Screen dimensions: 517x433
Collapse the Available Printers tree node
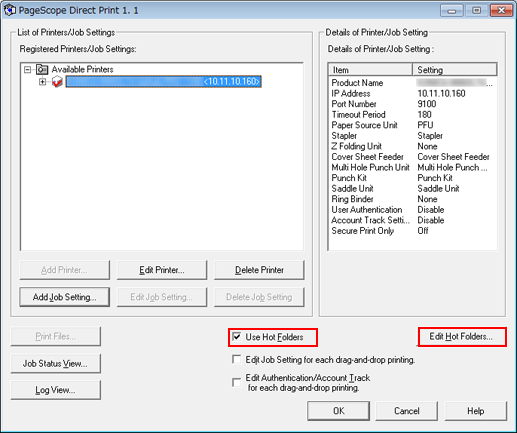(x=28, y=70)
